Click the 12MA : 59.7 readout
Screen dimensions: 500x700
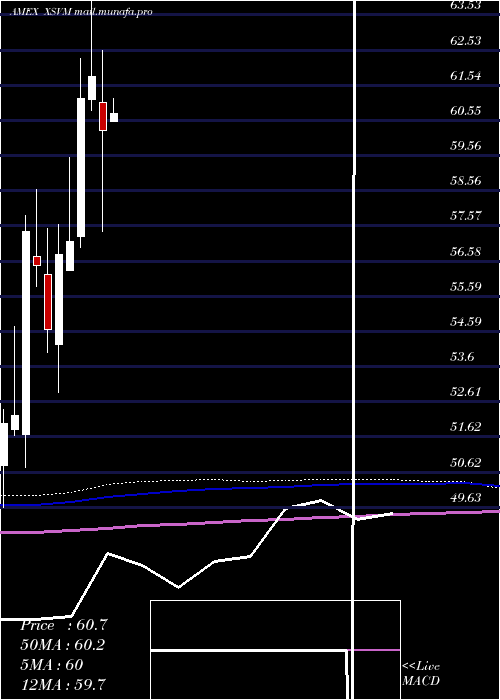(63, 684)
